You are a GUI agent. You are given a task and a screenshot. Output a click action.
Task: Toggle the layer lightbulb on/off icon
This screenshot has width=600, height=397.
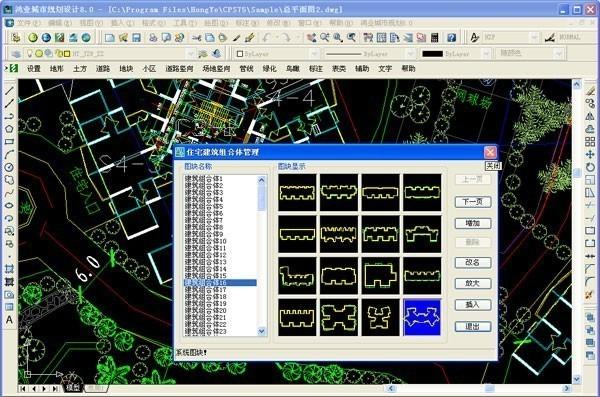29,54
